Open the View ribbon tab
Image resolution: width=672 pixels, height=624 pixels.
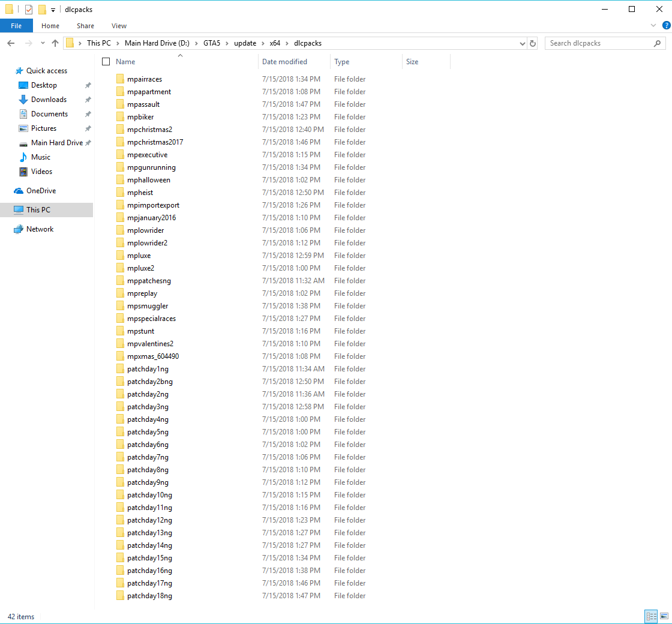point(119,26)
